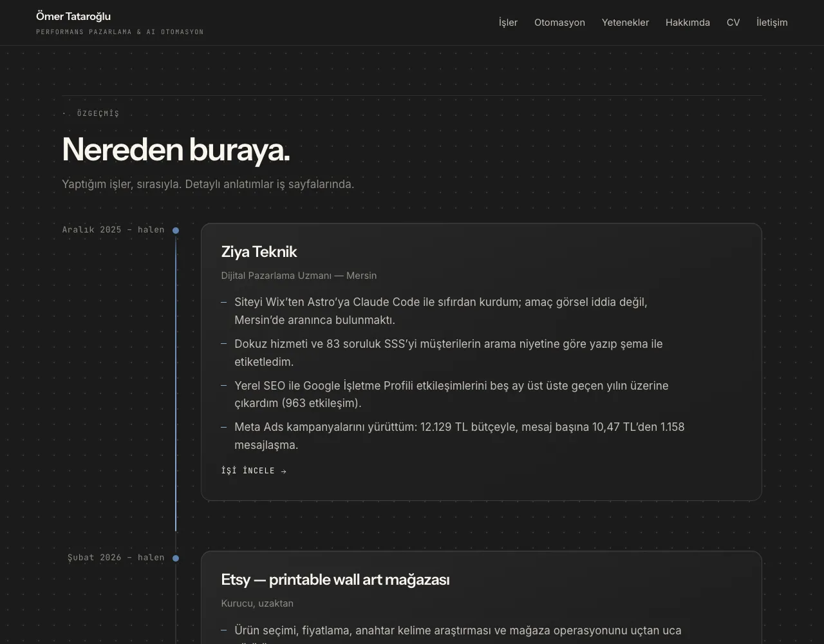Jump to the İletişim section

pos(772,23)
